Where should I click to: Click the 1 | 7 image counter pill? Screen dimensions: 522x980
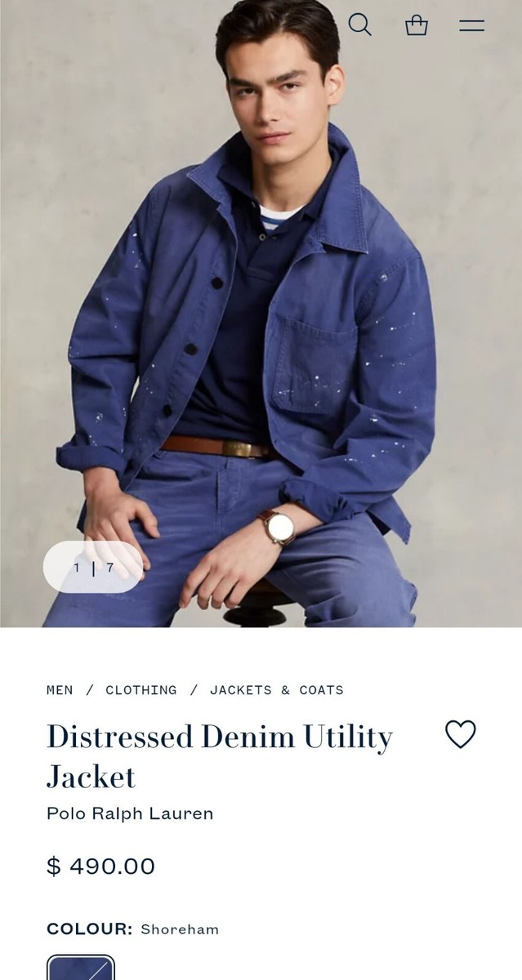pos(93,567)
